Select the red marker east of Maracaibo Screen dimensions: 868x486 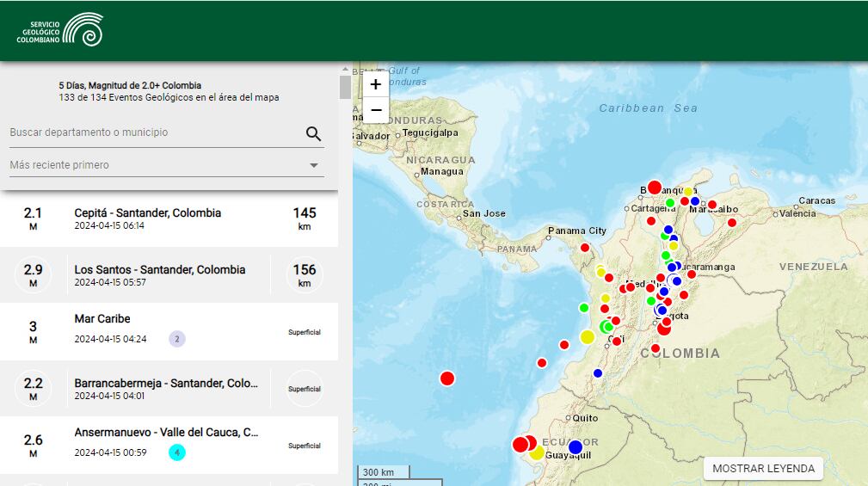pyautogui.click(x=732, y=223)
